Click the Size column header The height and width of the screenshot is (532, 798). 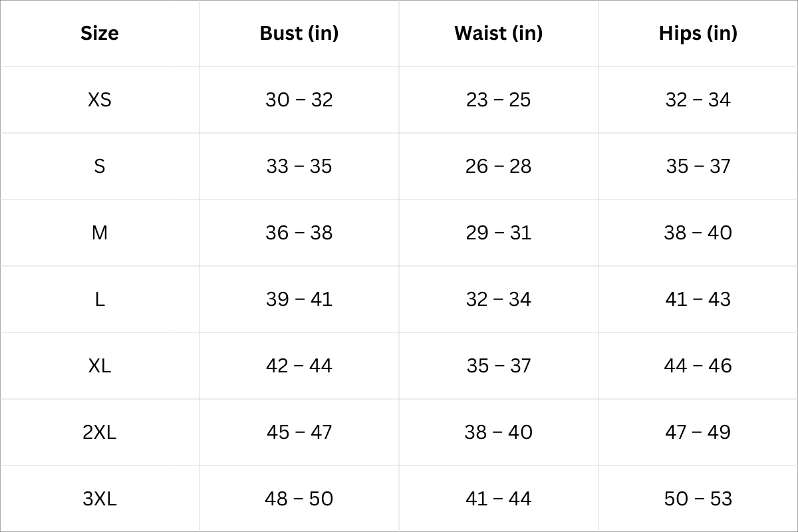pyautogui.click(x=100, y=33)
